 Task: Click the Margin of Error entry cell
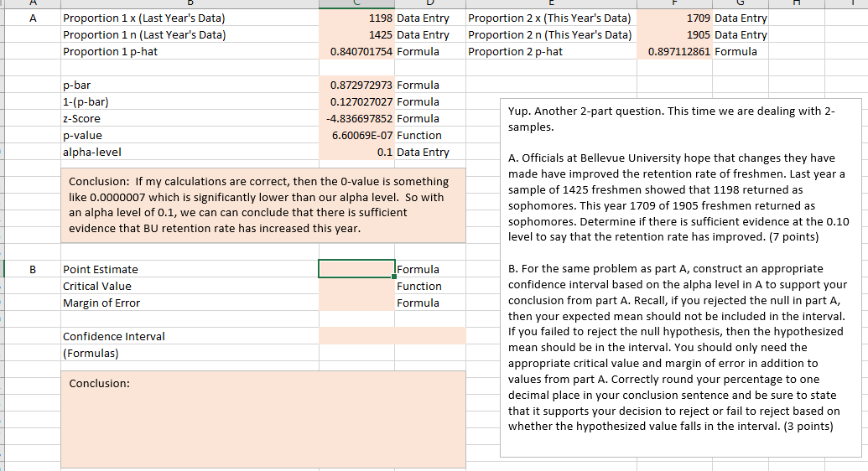click(x=356, y=303)
